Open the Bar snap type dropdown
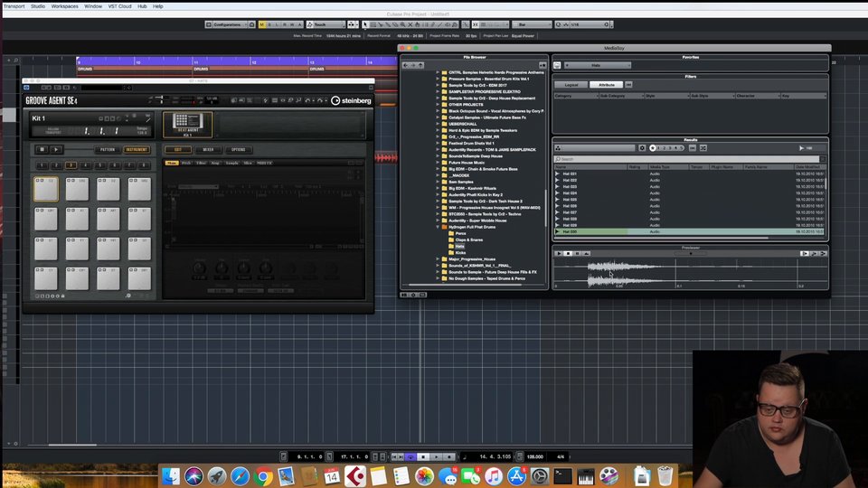Screen dimensions: 868x488 [532, 24]
